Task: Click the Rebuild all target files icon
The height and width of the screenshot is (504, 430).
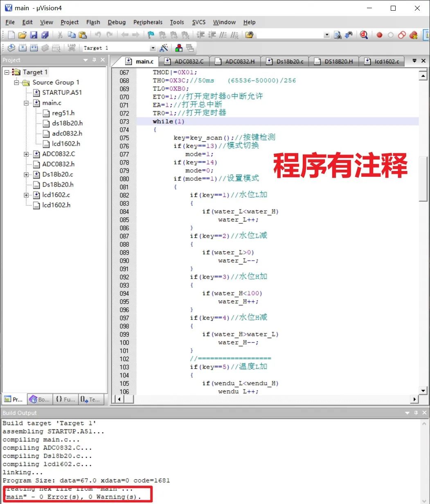Action: click(x=34, y=48)
